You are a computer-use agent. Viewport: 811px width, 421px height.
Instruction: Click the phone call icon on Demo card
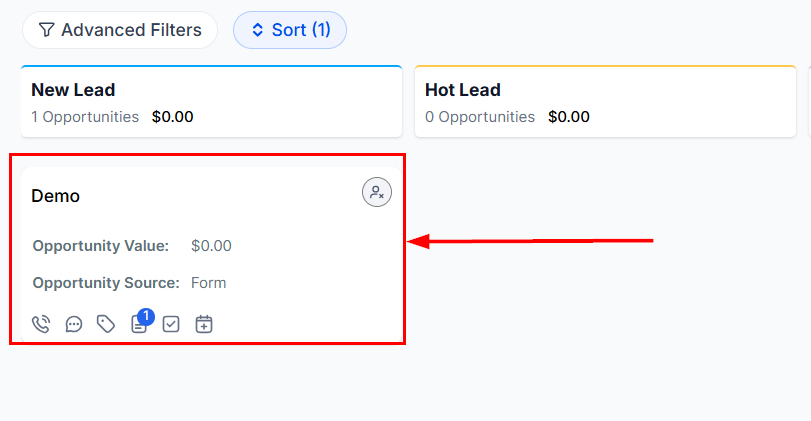pos(41,324)
